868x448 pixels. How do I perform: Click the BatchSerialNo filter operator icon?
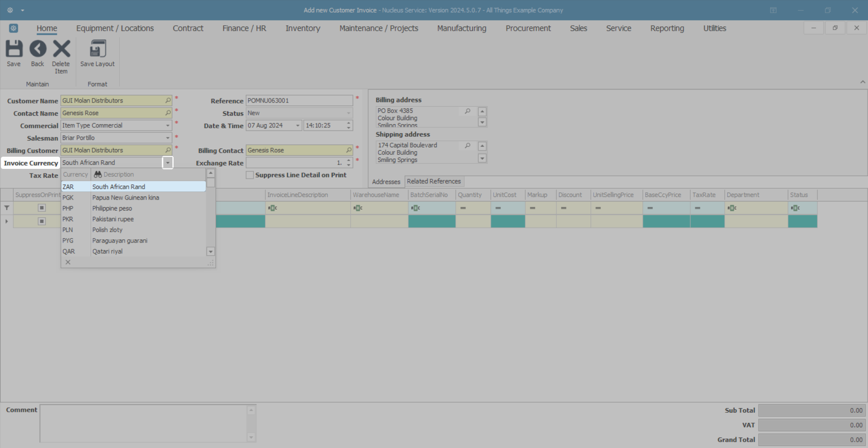(415, 208)
